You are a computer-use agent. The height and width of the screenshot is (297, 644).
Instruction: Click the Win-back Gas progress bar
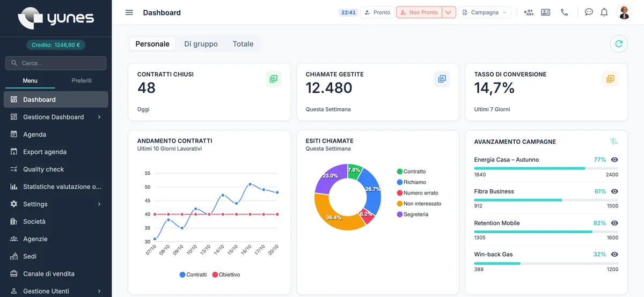click(x=546, y=263)
